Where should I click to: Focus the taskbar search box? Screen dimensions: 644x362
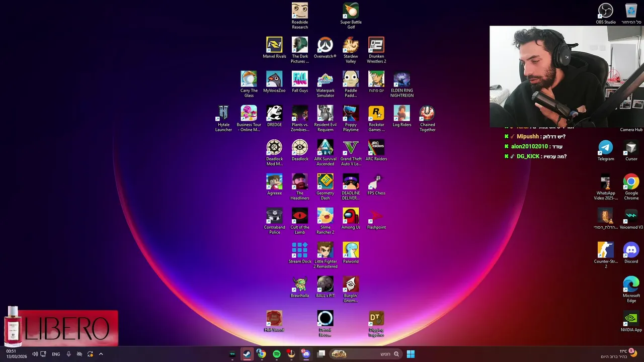tap(365, 354)
